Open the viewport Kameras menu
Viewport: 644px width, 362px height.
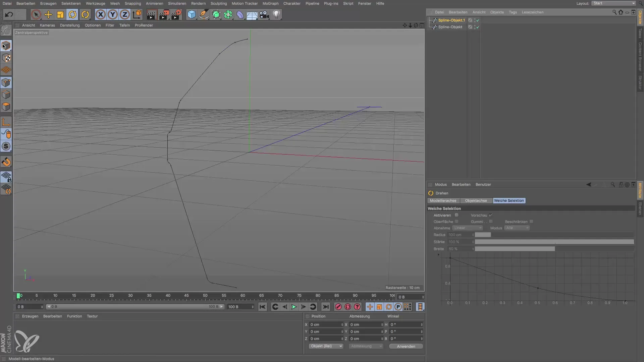[x=47, y=25]
